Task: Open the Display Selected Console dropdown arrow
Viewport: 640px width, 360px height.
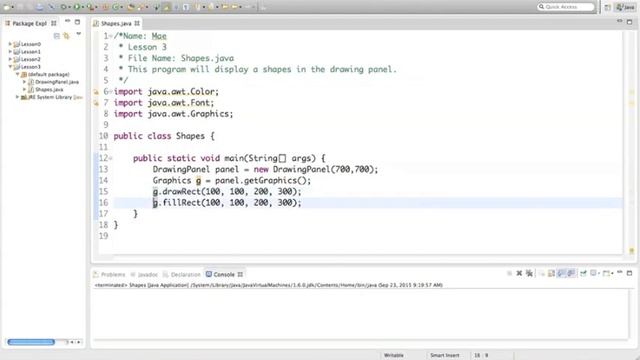Action: (x=599, y=273)
